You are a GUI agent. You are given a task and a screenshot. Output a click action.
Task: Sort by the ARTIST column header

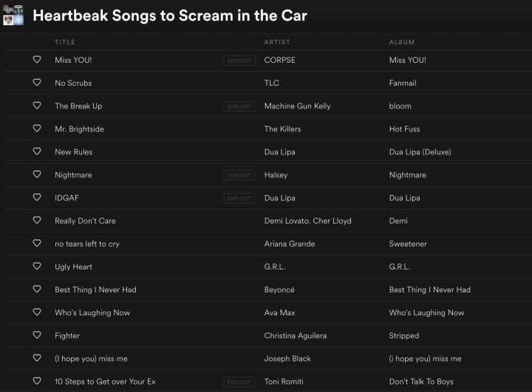277,42
